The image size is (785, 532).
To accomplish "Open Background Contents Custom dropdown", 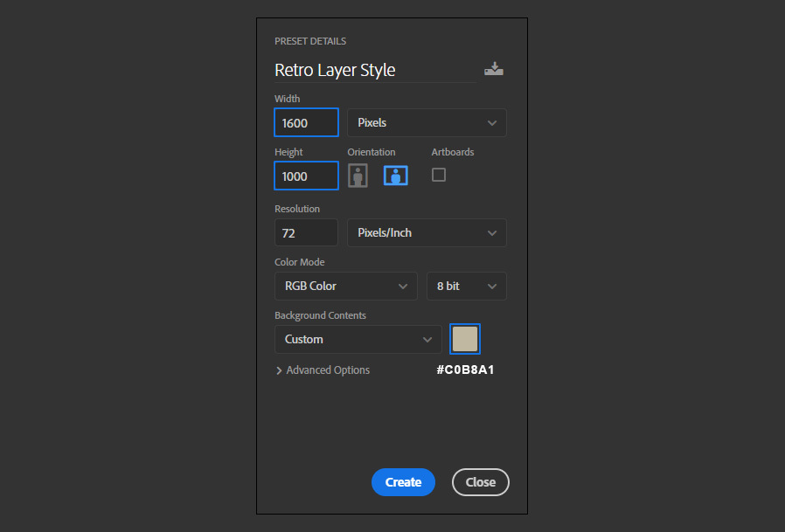I will [x=358, y=340].
